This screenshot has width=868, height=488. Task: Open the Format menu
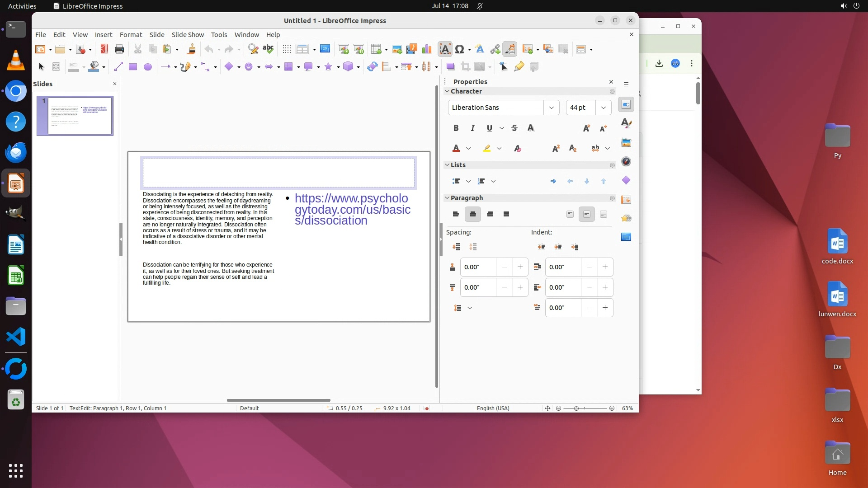click(131, 35)
